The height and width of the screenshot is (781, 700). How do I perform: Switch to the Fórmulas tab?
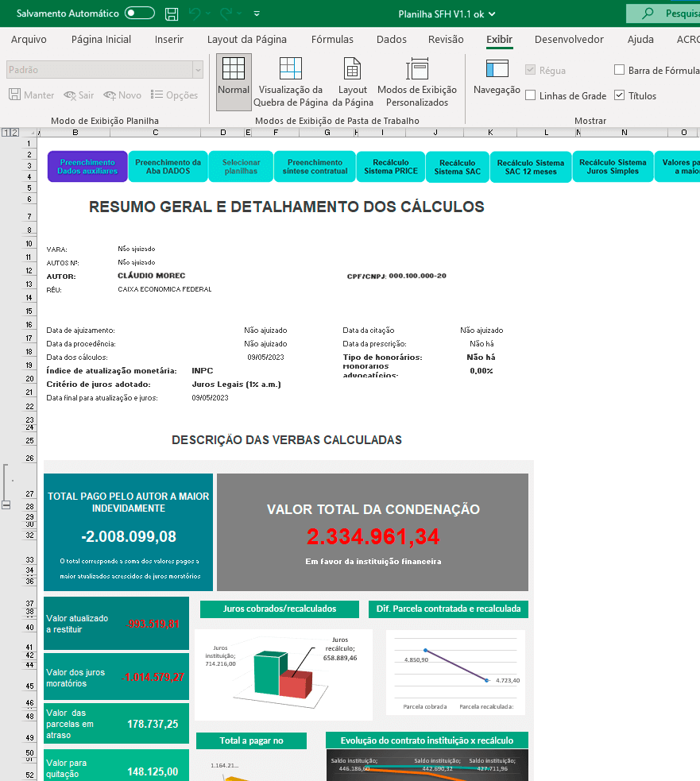(332, 40)
